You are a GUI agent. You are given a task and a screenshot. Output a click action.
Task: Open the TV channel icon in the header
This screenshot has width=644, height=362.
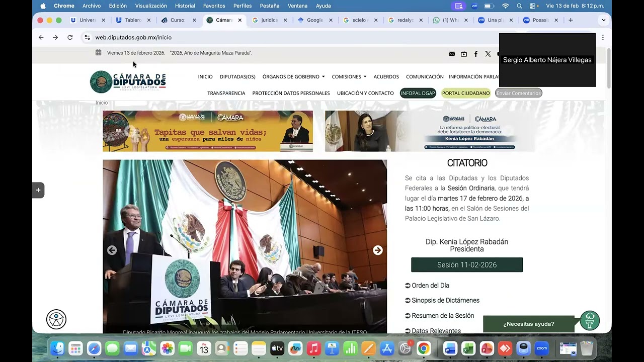click(x=464, y=54)
